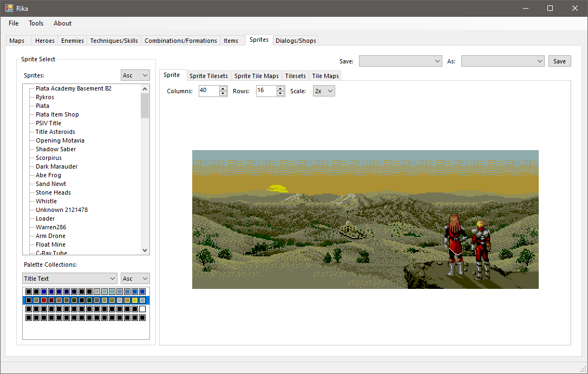Increase Columns with the up arrow
The image size is (588, 374).
223,88
